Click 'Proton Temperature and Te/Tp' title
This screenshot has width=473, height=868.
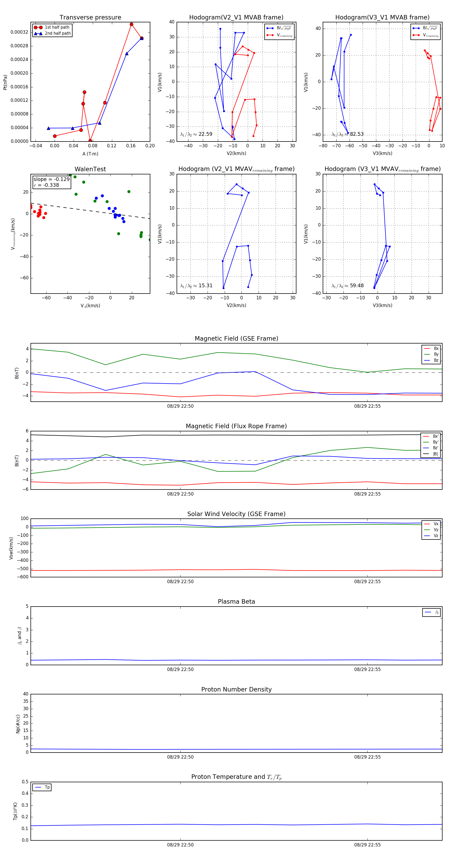coord(236,777)
